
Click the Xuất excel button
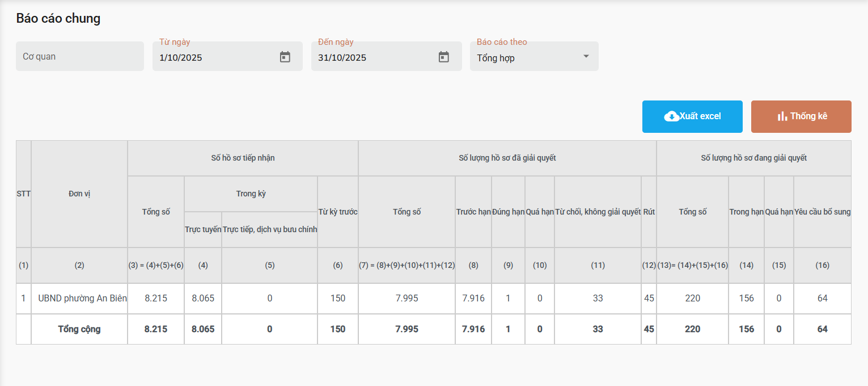[700, 116]
